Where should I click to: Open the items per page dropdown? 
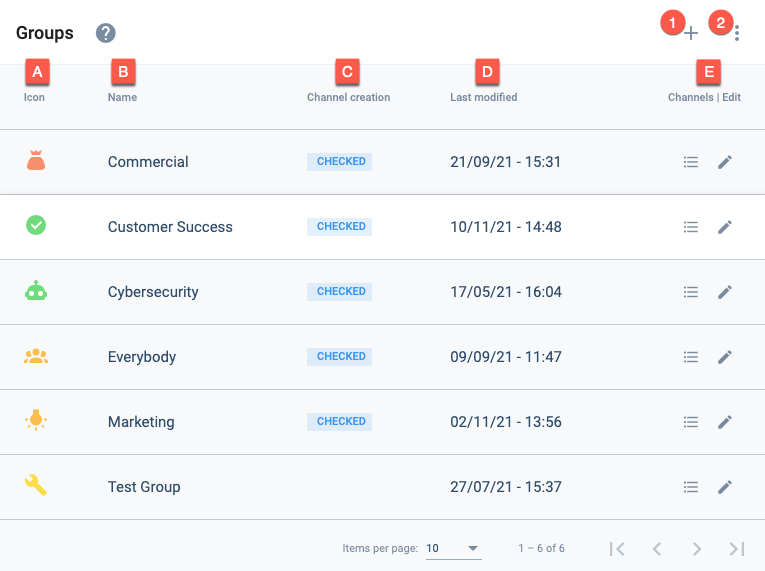454,549
